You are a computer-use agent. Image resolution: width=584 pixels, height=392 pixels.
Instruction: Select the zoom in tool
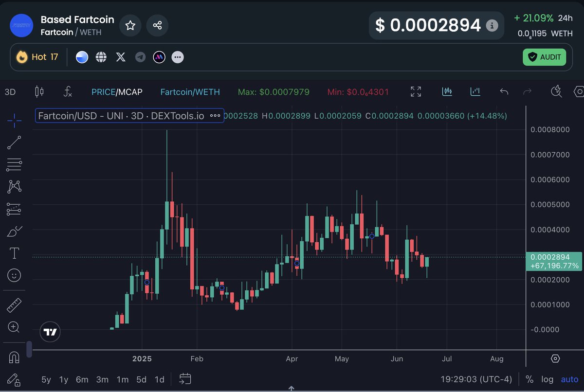pyautogui.click(x=14, y=327)
